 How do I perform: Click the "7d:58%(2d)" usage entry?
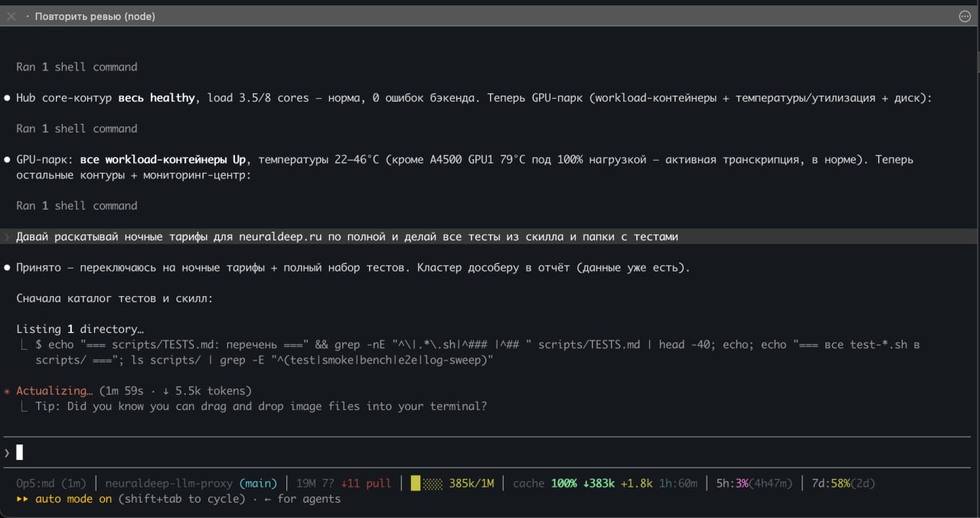(843, 483)
